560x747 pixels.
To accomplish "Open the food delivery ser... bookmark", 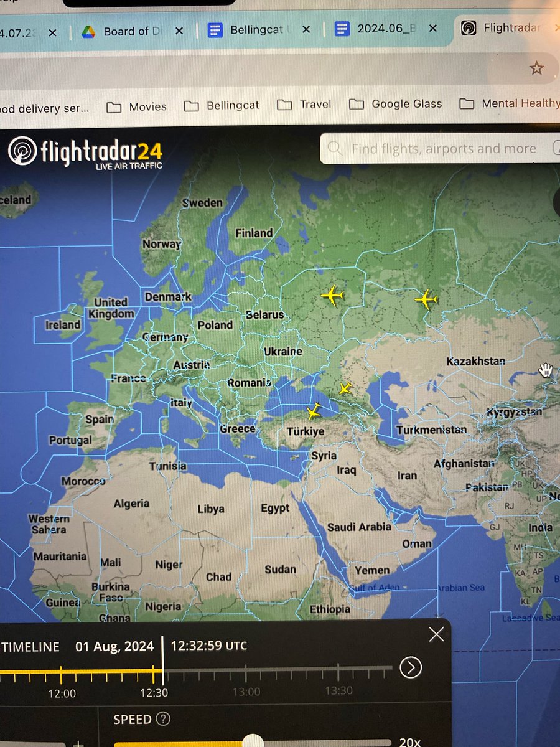I will click(x=45, y=108).
